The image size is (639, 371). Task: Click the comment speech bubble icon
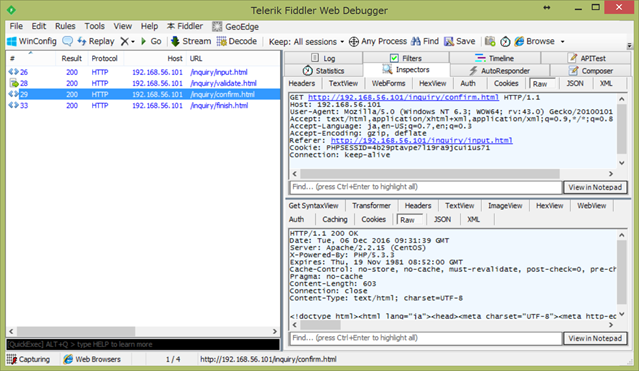67,41
